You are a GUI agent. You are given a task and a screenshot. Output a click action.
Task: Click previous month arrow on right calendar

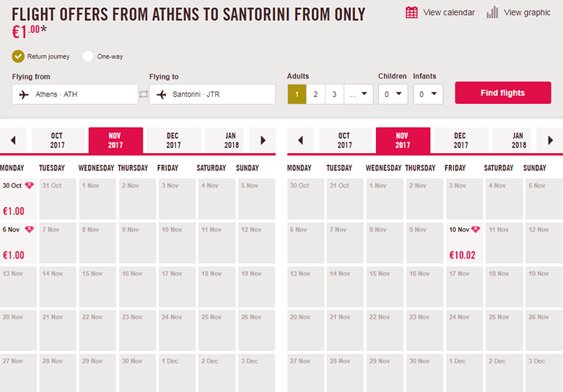(300, 140)
